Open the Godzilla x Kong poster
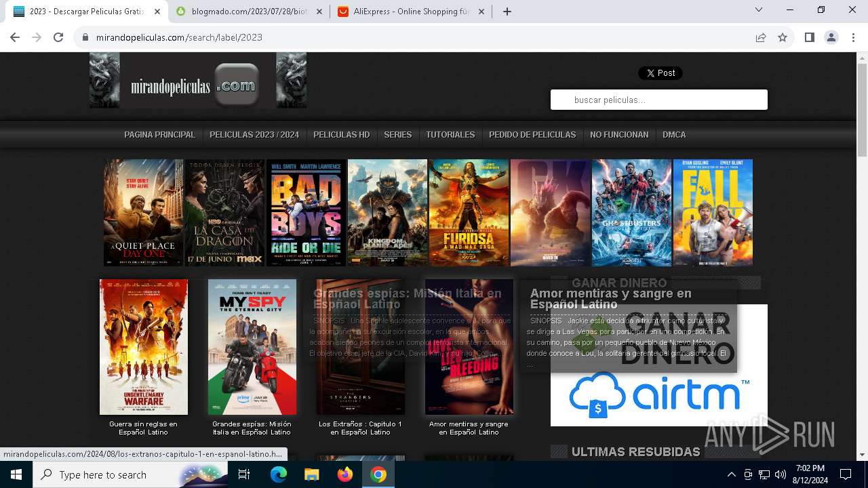 [x=550, y=213]
